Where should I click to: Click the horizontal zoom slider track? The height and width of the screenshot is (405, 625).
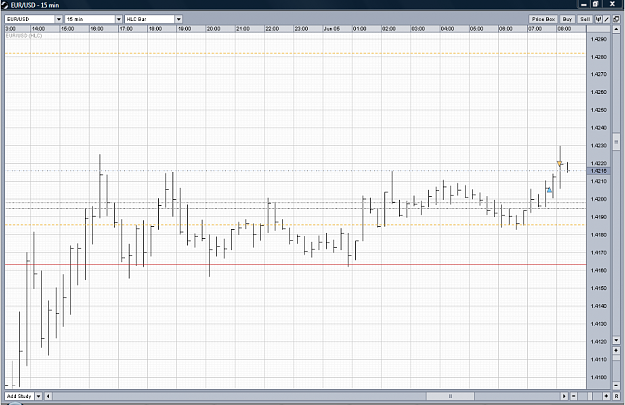590,396
